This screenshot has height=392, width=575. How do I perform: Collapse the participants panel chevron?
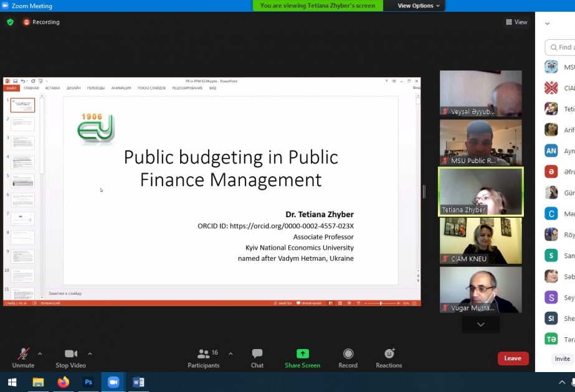(x=547, y=24)
